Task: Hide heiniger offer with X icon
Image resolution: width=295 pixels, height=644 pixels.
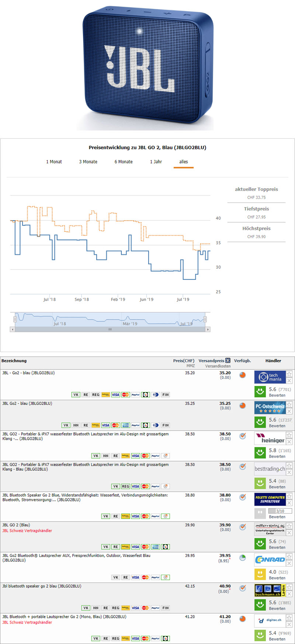Action: click(x=289, y=442)
